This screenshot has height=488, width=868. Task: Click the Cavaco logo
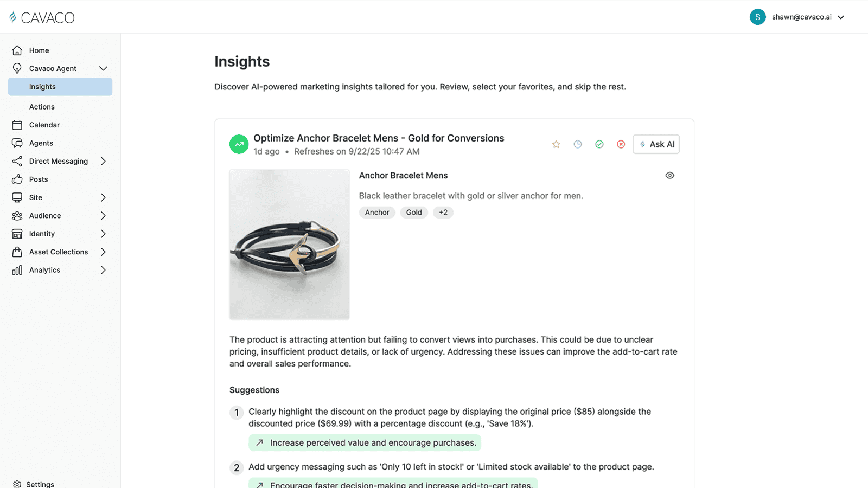(42, 17)
